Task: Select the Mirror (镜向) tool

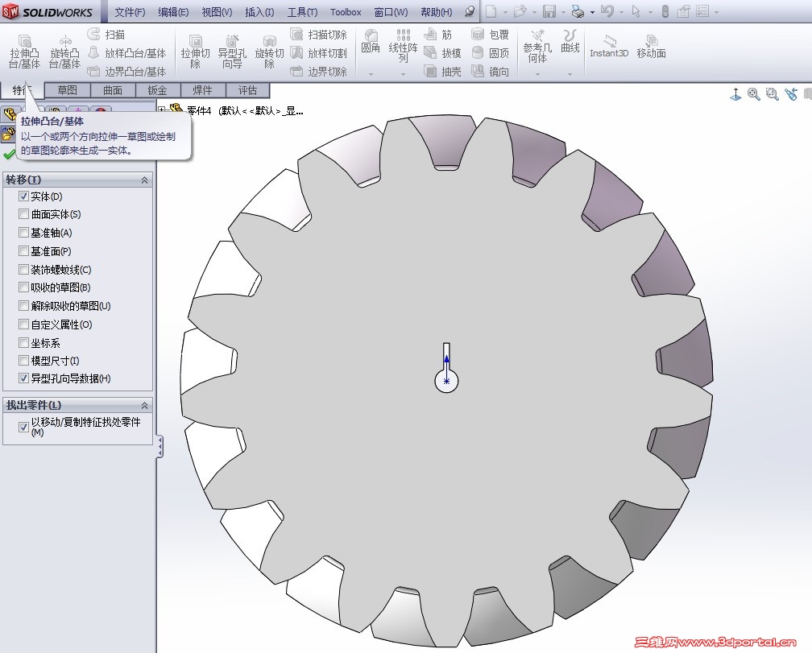Action: (490, 72)
